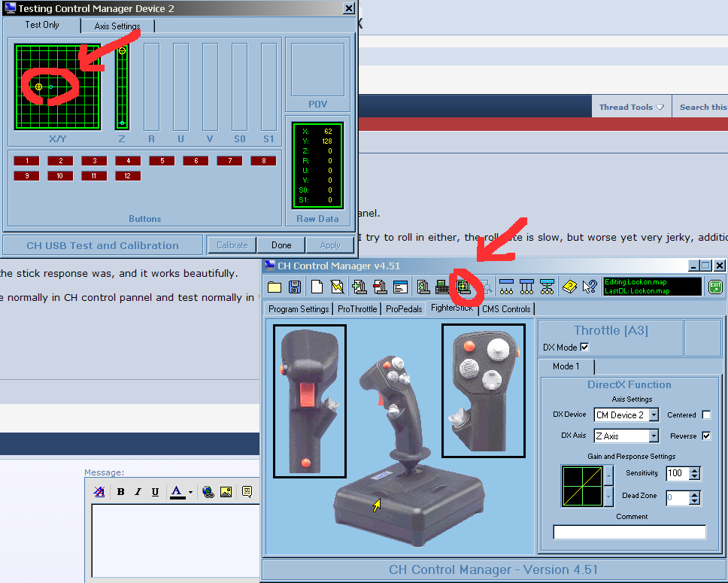Screen dimensions: 728x583
Task: Click the right joystick hat view thumbnail
Action: [x=484, y=390]
